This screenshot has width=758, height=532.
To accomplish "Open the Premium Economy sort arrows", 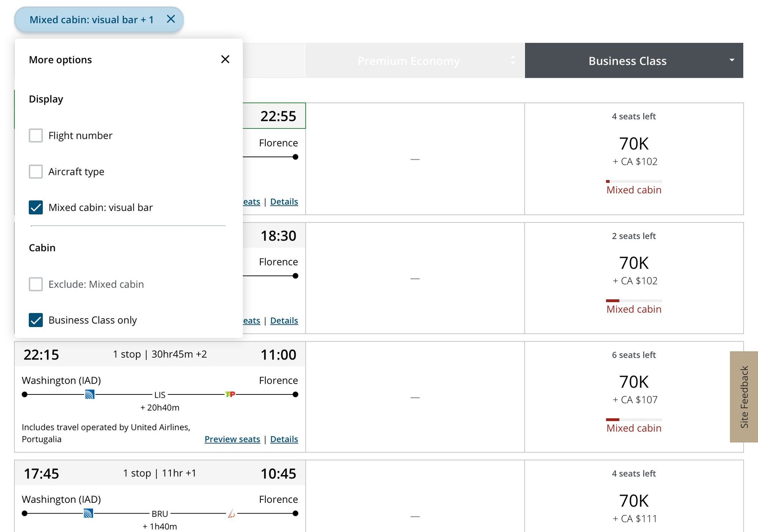I will (x=513, y=60).
